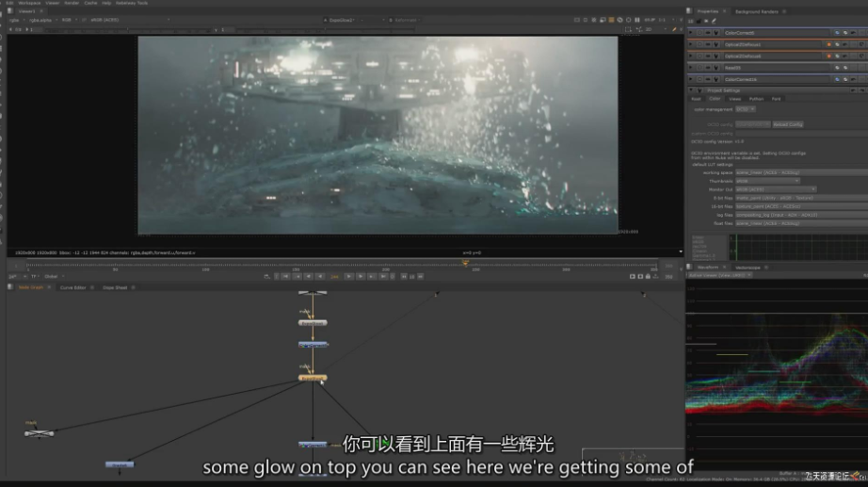Switch to Python tab in Project Settings
This screenshot has width=868, height=487.
(756, 99)
